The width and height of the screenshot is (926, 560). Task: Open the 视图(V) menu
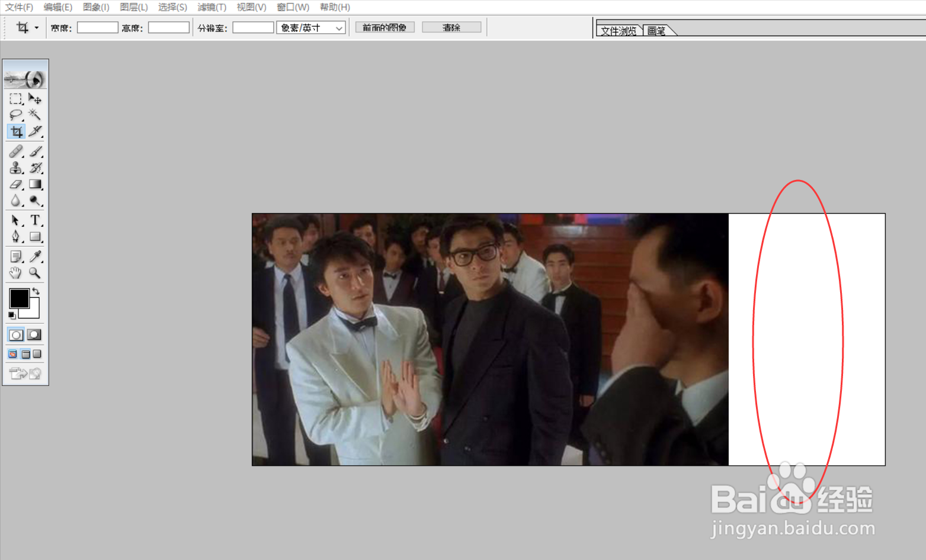tap(251, 7)
